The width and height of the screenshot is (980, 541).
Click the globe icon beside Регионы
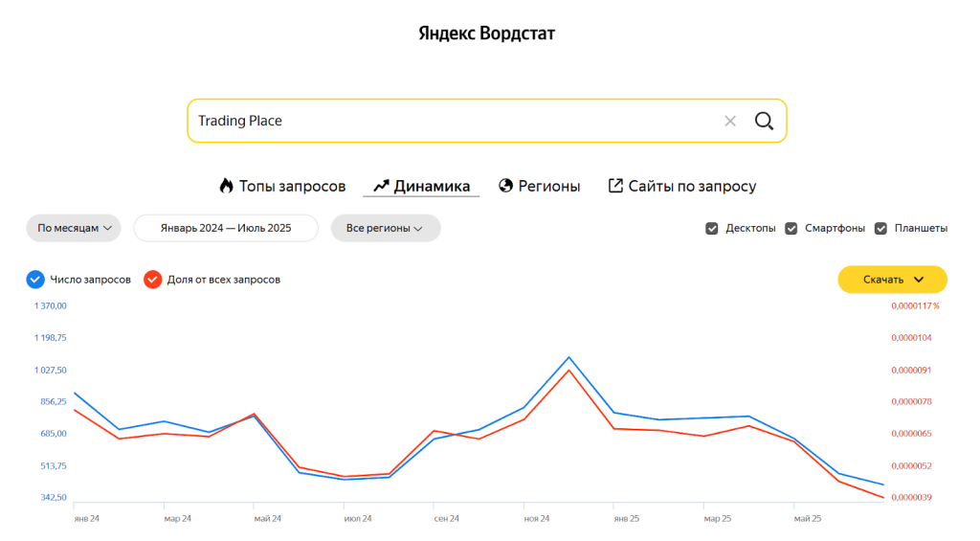pos(506,186)
